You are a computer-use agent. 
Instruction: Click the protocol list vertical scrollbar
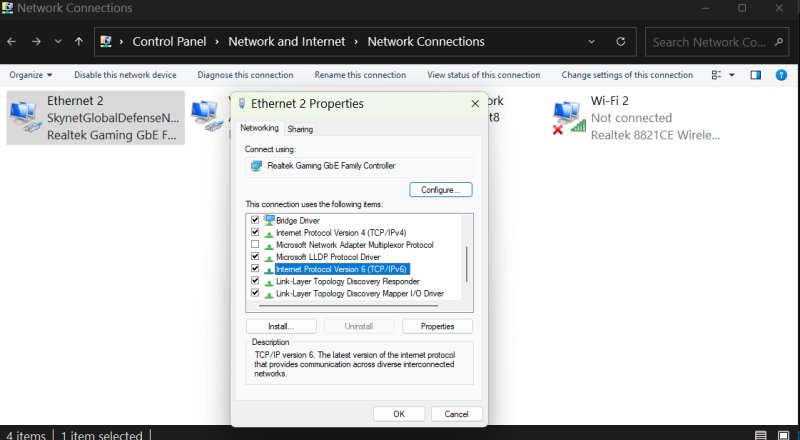tap(466, 262)
